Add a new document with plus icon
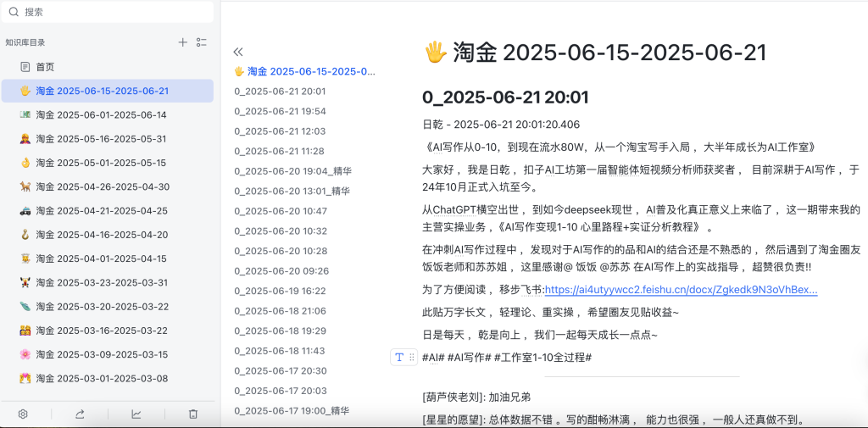This screenshot has height=428, width=868. point(183,42)
